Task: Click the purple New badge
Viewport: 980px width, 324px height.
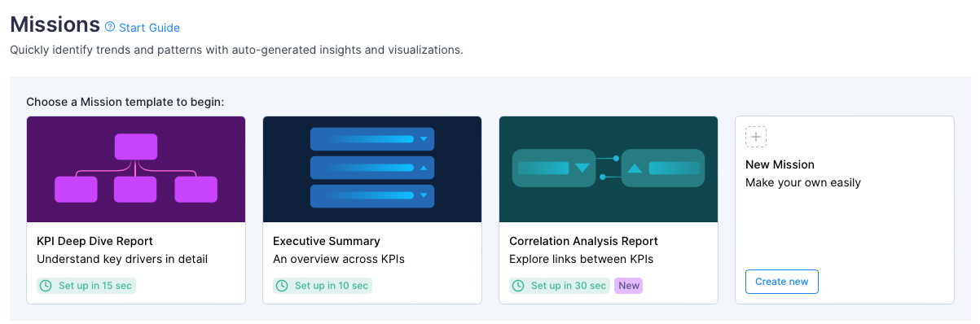Action: [628, 286]
